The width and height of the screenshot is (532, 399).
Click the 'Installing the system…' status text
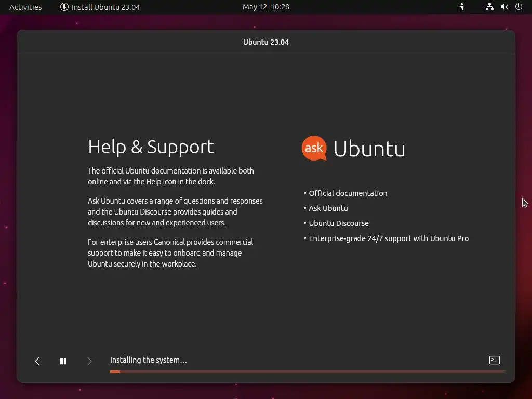[x=148, y=360]
